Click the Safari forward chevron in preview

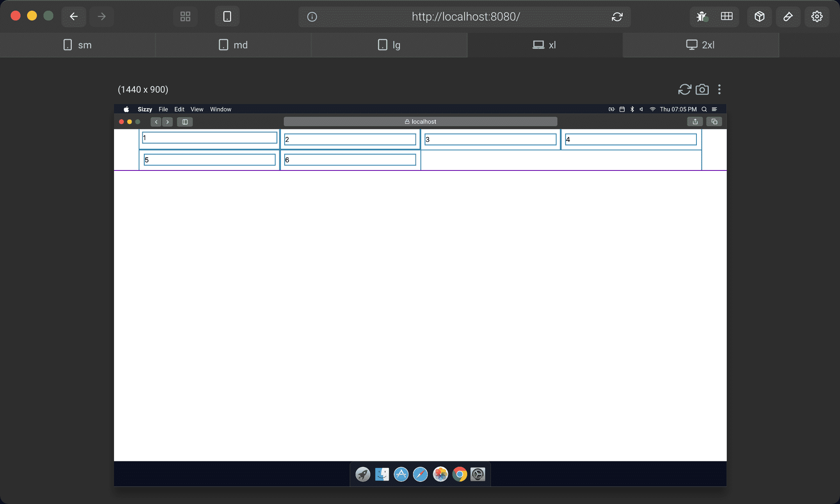(x=167, y=122)
